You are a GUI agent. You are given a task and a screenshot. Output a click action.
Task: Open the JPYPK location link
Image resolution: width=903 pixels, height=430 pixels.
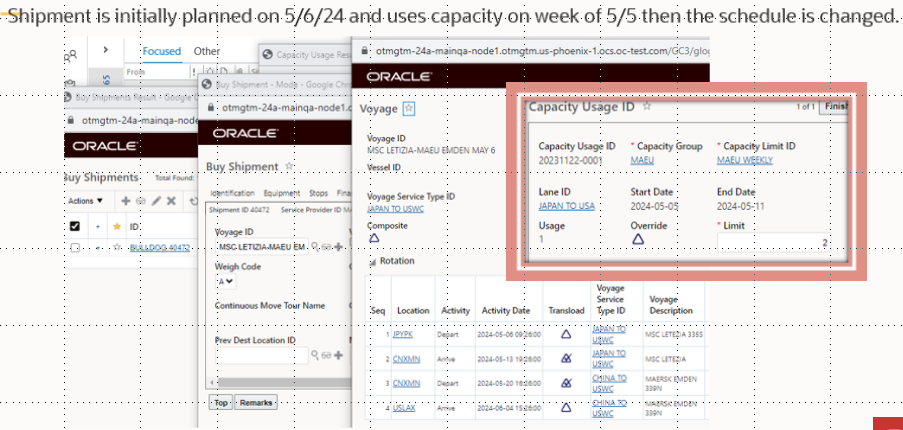(x=403, y=334)
